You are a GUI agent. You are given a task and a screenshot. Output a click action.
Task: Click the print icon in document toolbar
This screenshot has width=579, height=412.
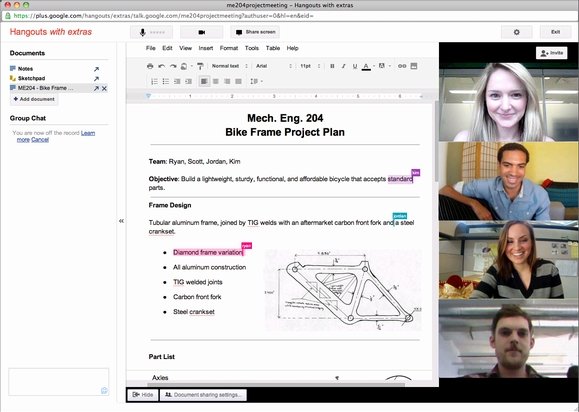(150, 66)
